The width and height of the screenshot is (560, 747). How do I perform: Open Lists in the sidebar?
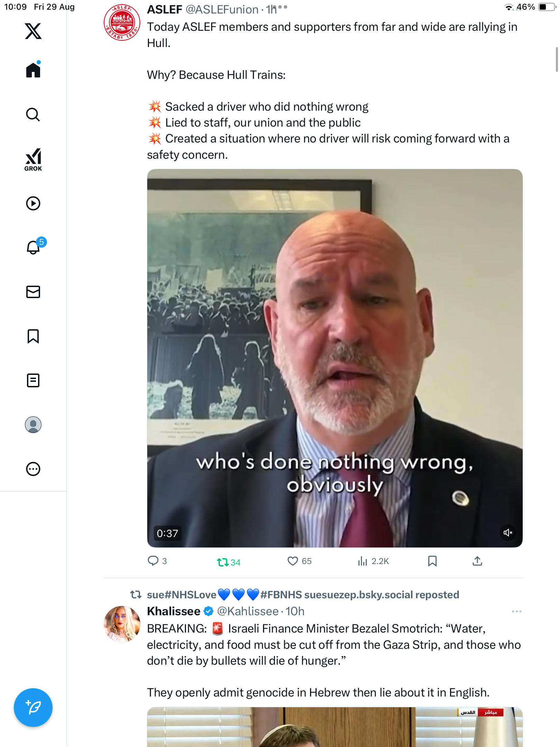(x=33, y=380)
